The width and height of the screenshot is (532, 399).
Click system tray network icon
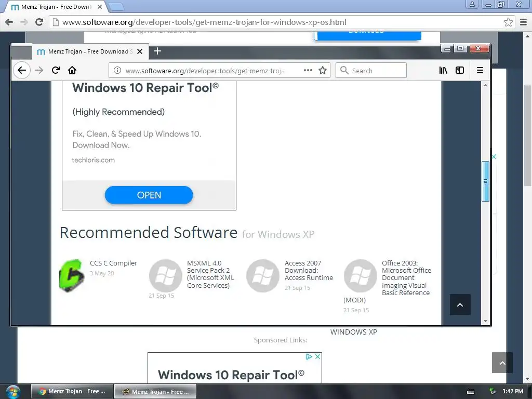[493, 392]
